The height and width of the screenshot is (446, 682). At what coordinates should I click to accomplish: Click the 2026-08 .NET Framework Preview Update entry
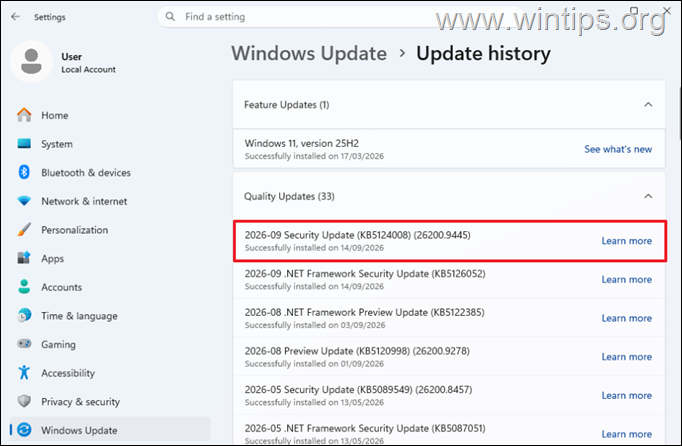coord(449,318)
